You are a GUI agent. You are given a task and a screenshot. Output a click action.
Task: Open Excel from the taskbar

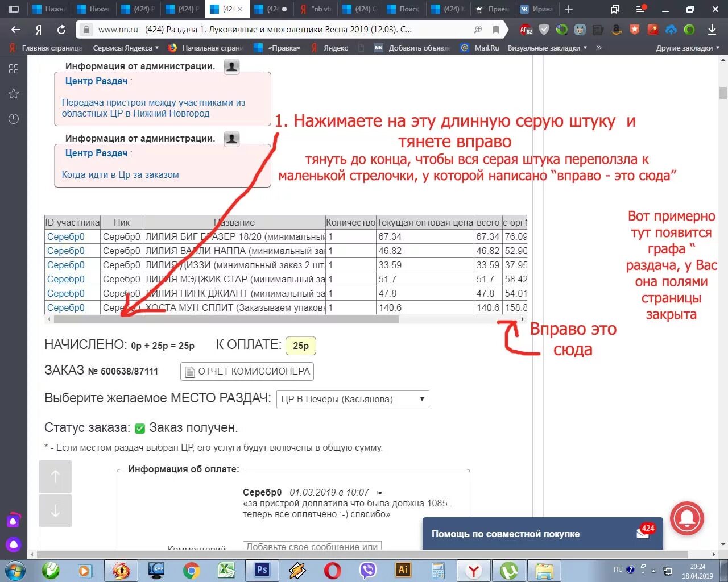coord(226,569)
